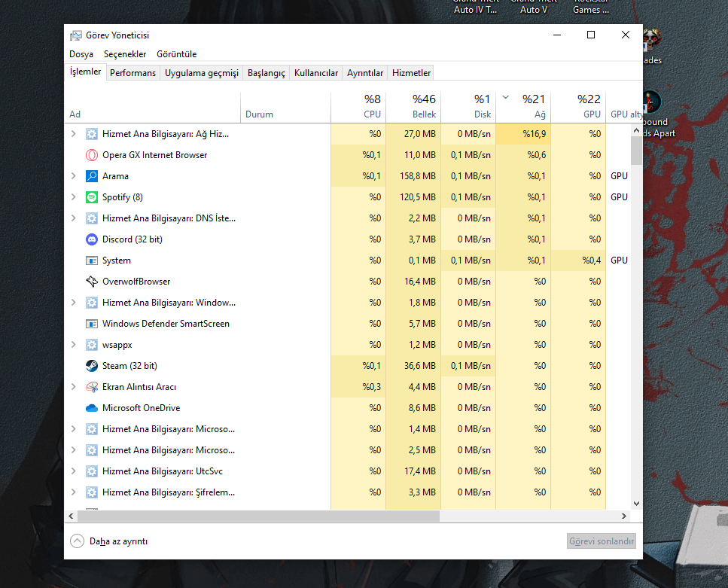Open the Görüntüle menu
Screen dimensions: 728x588
tap(176, 54)
